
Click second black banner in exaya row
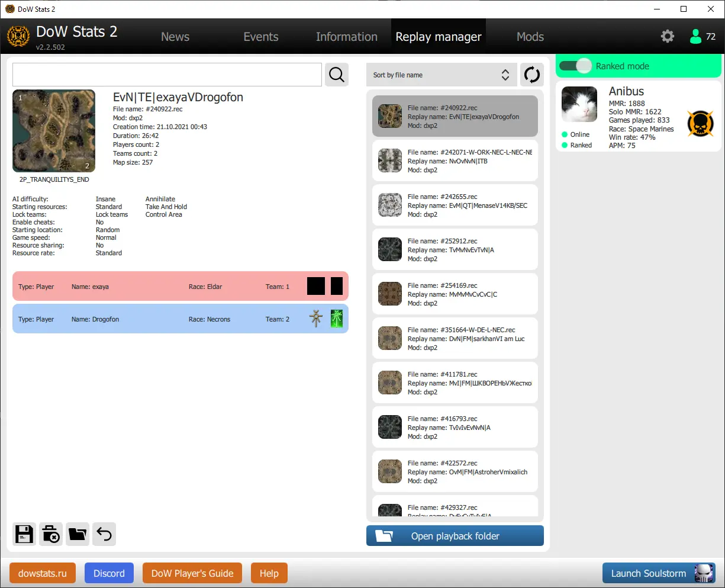[x=337, y=286]
